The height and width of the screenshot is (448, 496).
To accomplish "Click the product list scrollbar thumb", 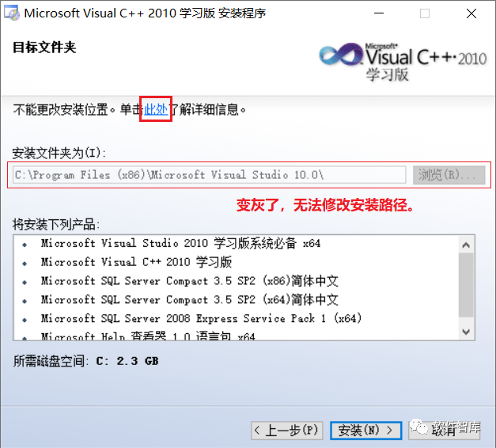I will tap(466, 285).
